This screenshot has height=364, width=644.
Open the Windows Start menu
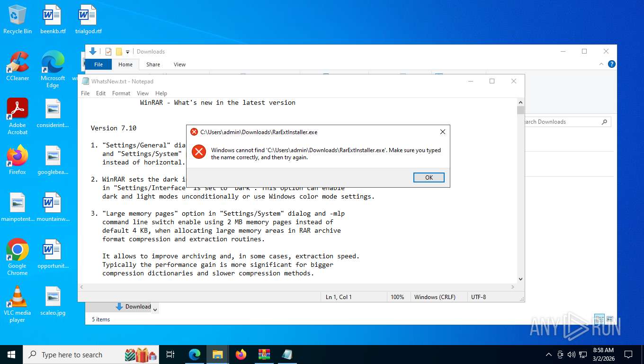(11, 355)
